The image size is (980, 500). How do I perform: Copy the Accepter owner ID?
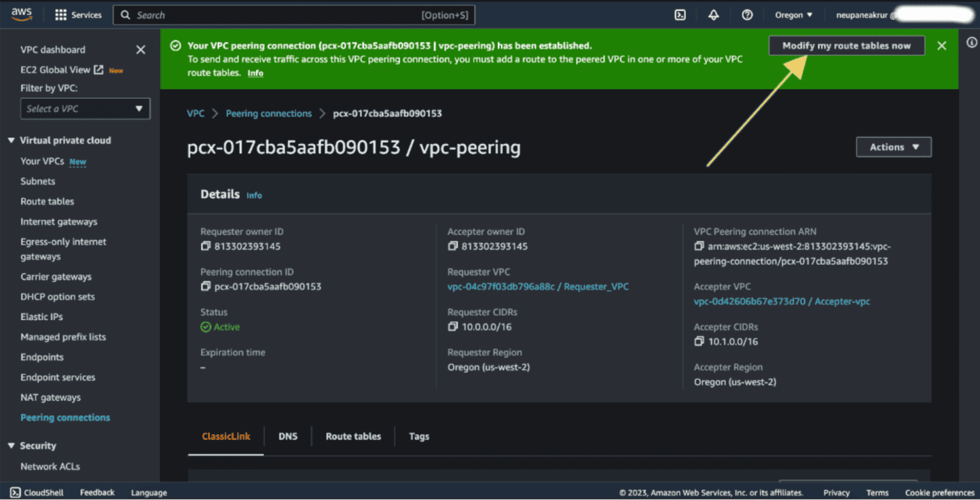[452, 246]
